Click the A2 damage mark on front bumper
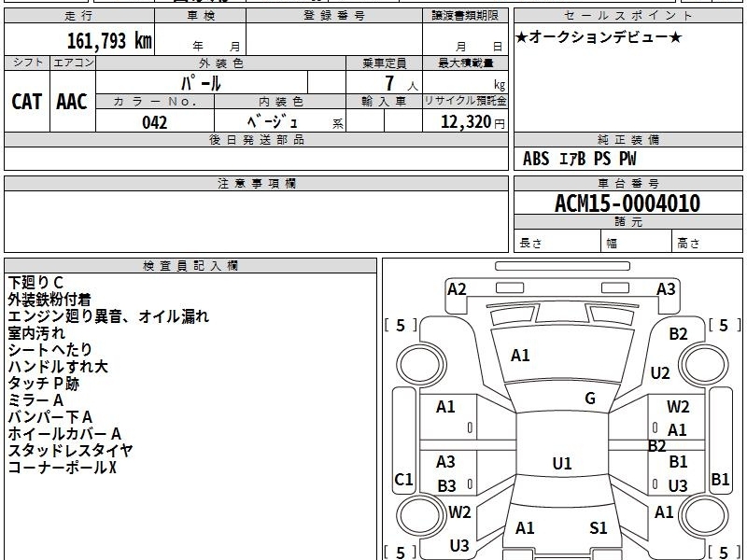 click(x=457, y=289)
